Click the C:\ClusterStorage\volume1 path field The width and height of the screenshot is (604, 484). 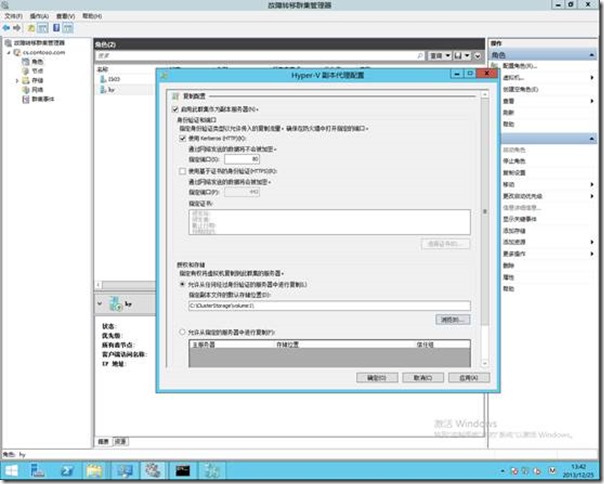[329, 306]
